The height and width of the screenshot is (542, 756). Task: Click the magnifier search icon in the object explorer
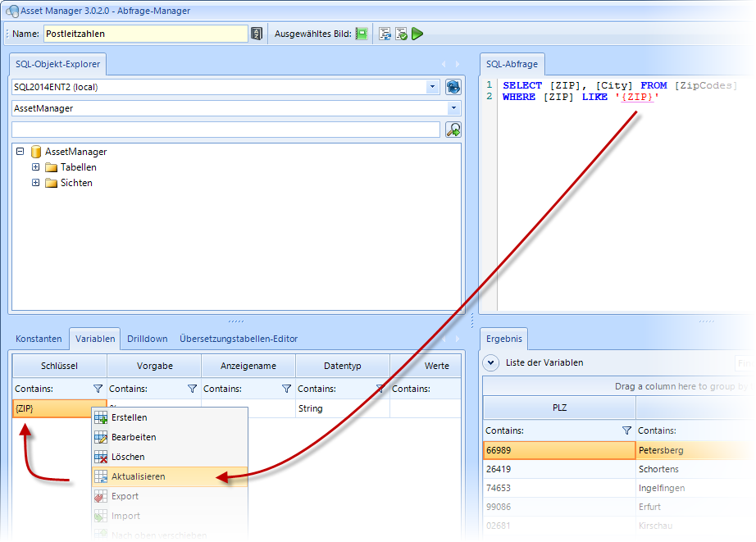(453, 130)
